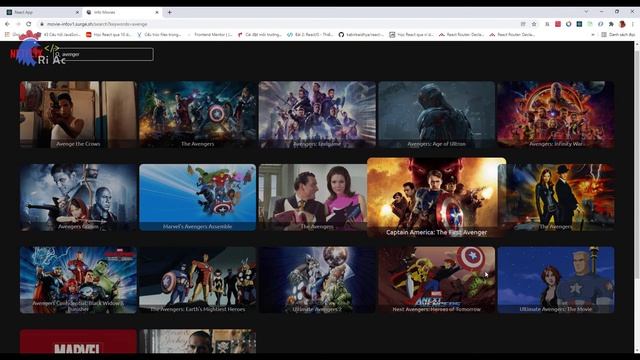The width and height of the screenshot is (640, 360).
Task: Open the Bài 2: ReactJS bookmark
Action: pyautogui.click(x=310, y=35)
